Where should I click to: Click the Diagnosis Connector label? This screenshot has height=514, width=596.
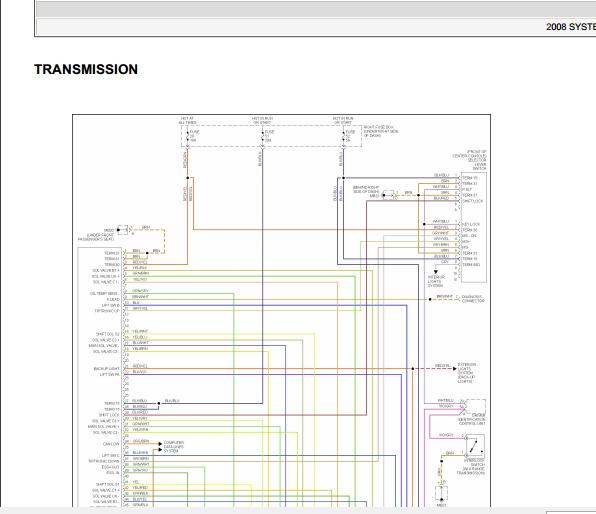pyautogui.click(x=473, y=299)
